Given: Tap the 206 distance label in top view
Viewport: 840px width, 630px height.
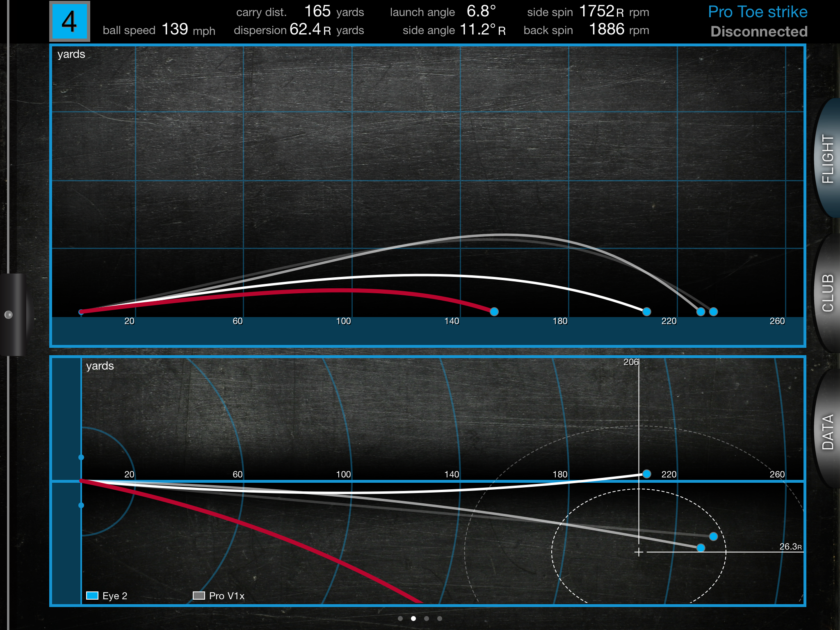Looking at the screenshot, I should (631, 362).
